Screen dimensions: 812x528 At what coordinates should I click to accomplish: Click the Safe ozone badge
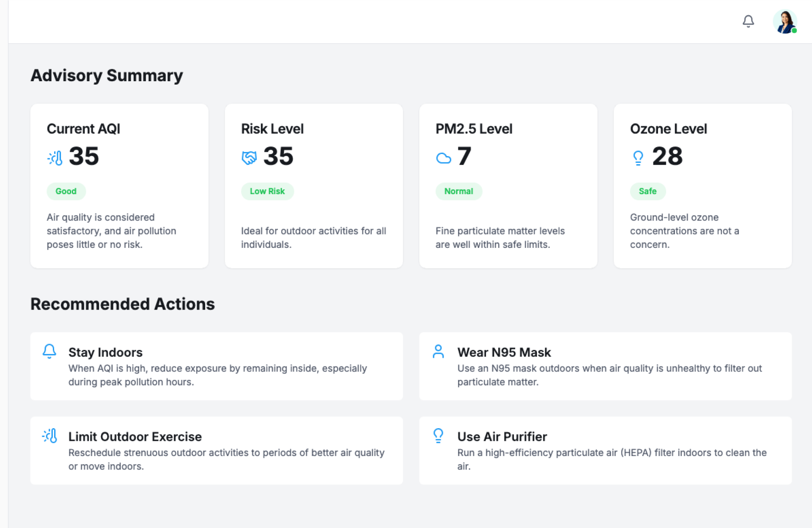(x=647, y=191)
